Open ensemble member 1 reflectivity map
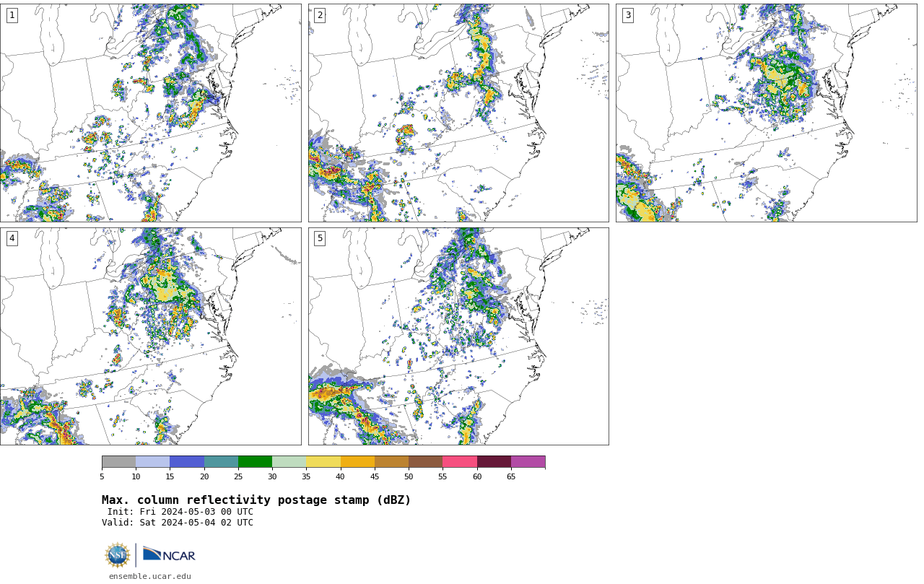The image size is (924, 584). click(150, 113)
